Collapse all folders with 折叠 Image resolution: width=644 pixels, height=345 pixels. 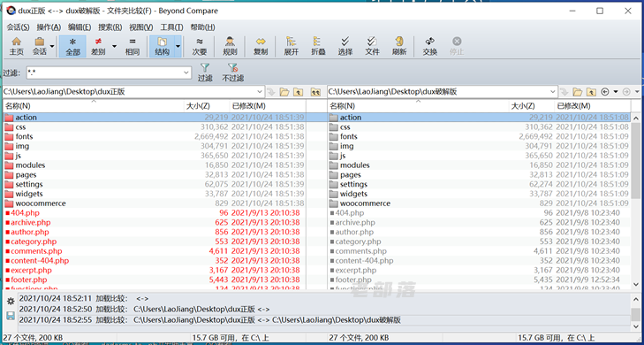coord(318,46)
